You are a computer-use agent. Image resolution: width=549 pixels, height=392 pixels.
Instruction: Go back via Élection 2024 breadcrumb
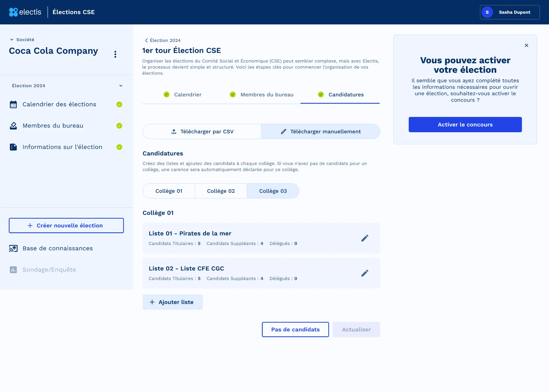(x=163, y=40)
